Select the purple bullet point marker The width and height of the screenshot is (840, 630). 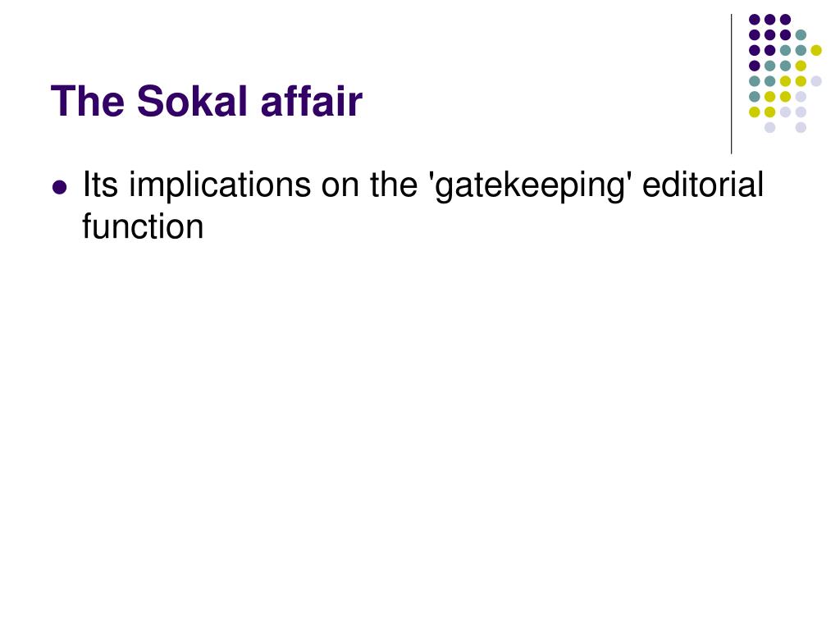pyautogui.click(x=60, y=187)
